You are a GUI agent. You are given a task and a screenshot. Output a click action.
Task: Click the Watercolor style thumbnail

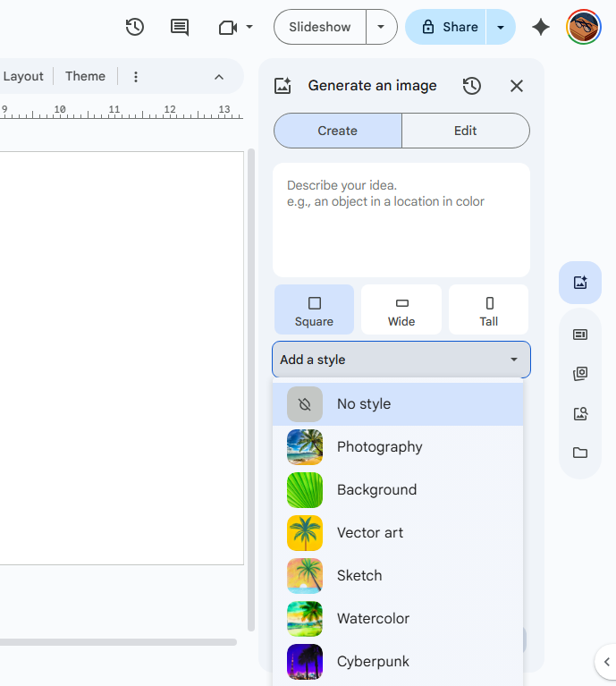pos(305,618)
